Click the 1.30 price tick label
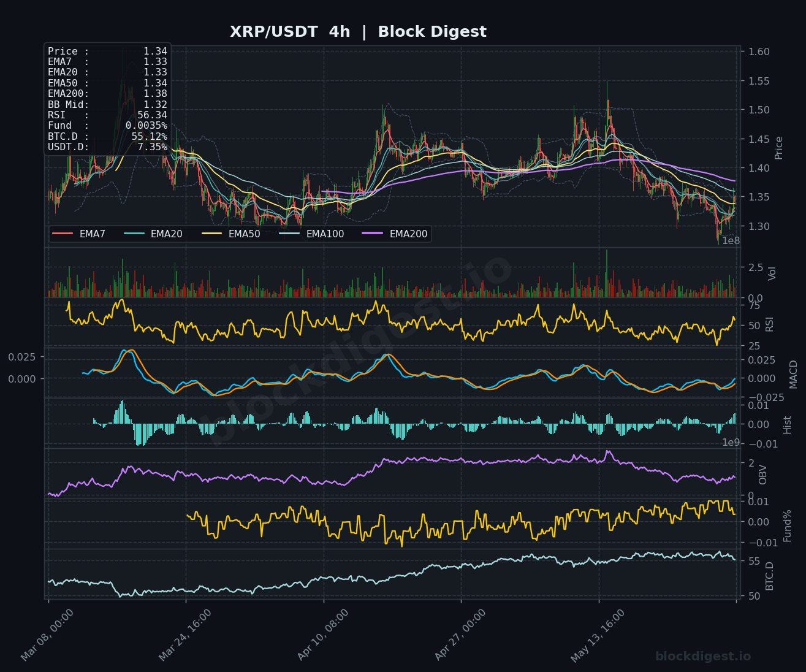 [x=759, y=226]
